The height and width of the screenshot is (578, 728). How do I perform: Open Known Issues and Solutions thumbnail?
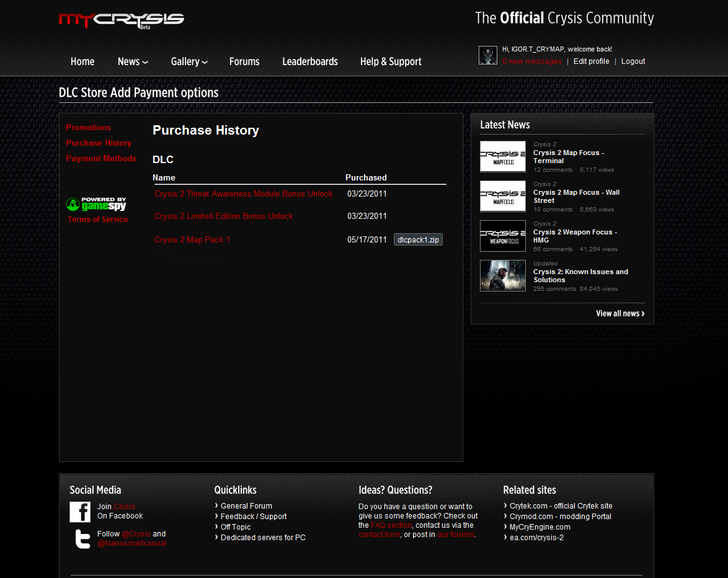tap(503, 275)
